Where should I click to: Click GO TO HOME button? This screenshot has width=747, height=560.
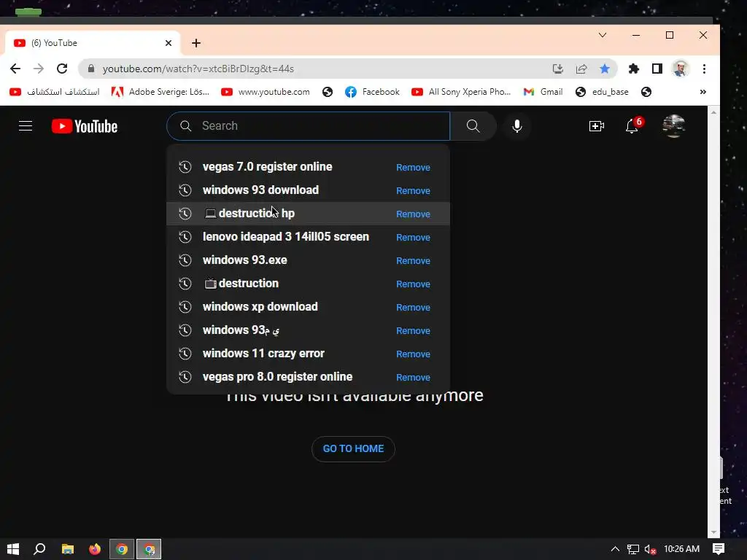(x=354, y=448)
